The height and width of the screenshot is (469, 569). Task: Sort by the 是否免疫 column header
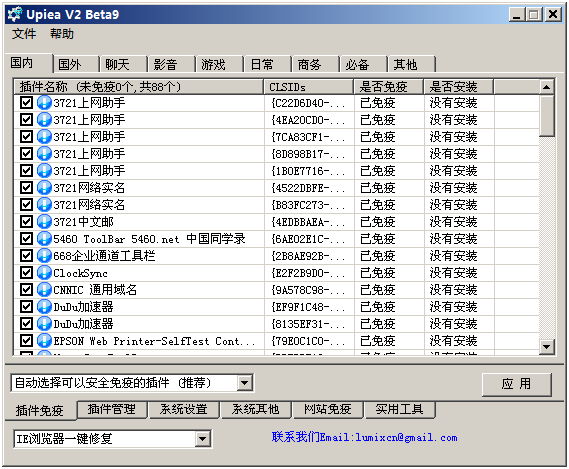pos(389,87)
